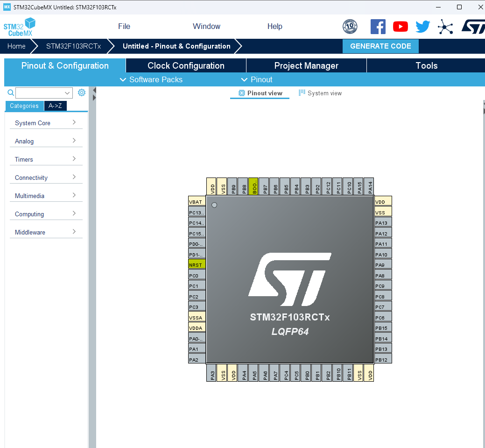Viewport: 485px width, 448px height.
Task: Select pin PC0 on the chip
Action: (x=197, y=275)
